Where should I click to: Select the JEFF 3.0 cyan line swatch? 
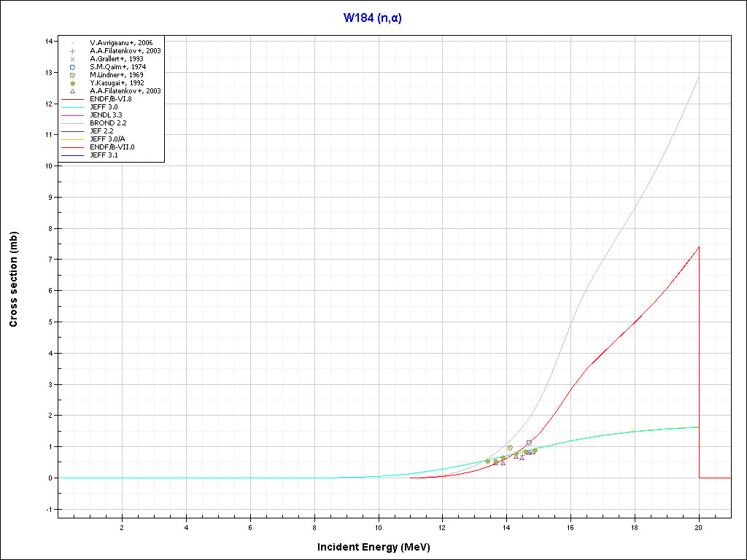pos(73,107)
